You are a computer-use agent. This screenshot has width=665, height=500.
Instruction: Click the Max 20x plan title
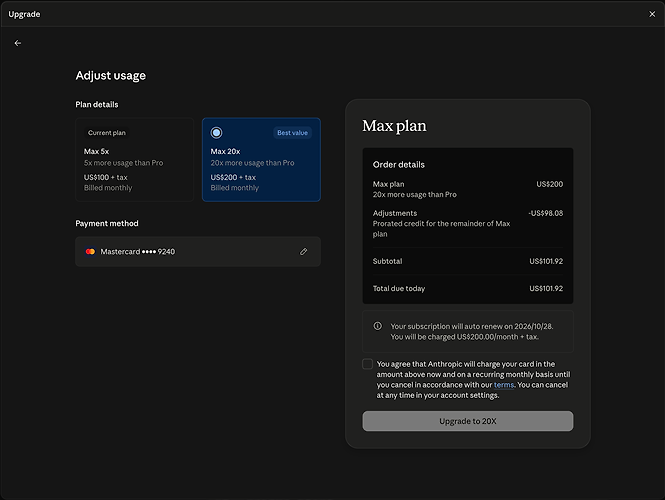(225, 151)
